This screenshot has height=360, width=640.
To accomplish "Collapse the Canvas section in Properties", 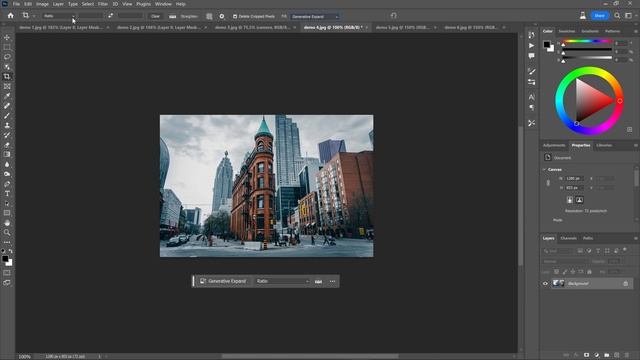I will tap(544, 169).
